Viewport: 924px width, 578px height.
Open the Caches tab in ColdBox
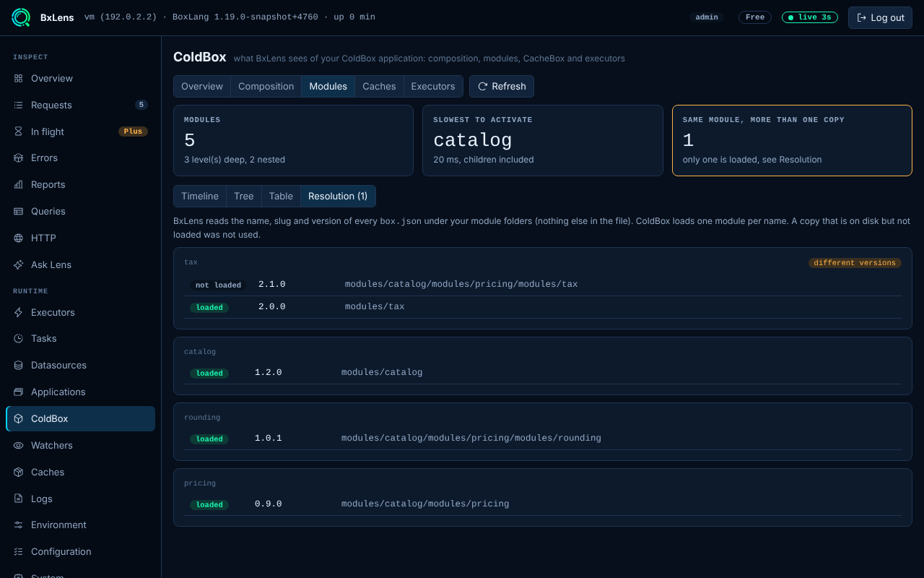(379, 86)
